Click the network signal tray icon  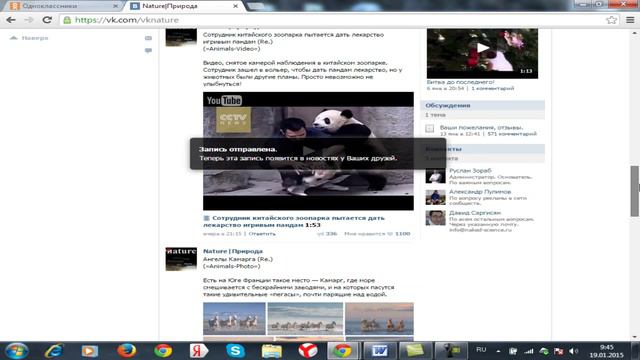tap(529, 351)
